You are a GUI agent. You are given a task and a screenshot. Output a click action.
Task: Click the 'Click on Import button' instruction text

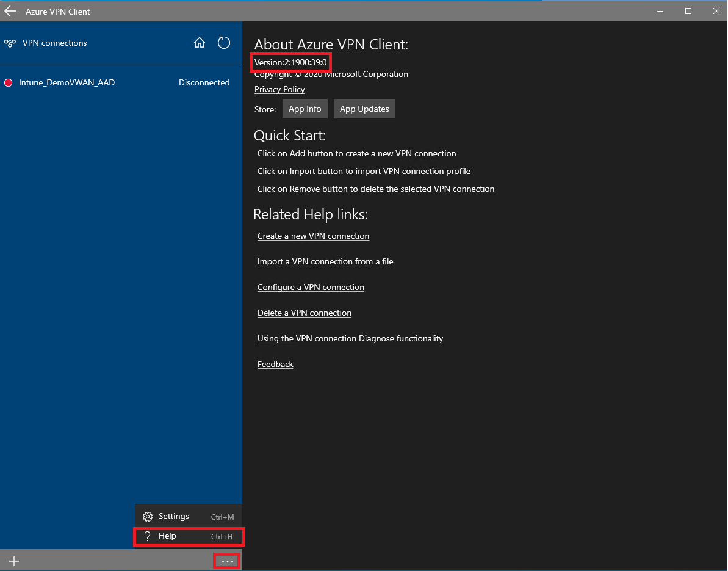point(364,171)
